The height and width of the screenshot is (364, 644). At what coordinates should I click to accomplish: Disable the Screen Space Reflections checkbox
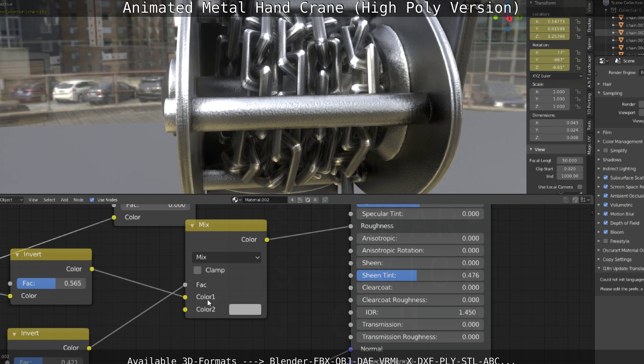(x=605, y=187)
